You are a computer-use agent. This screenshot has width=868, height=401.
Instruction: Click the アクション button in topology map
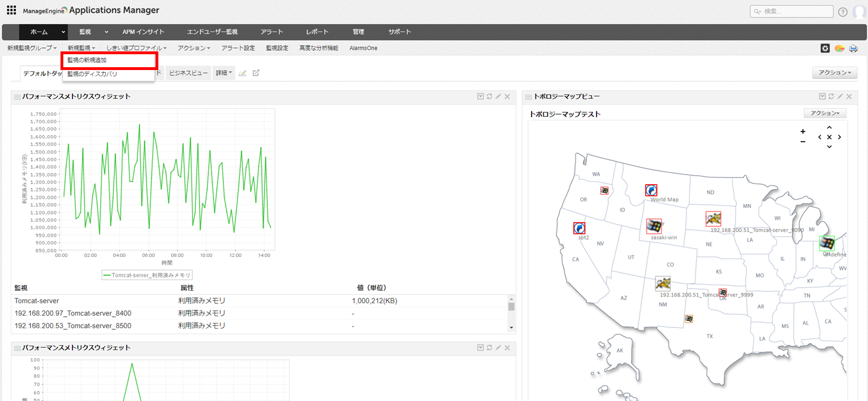coord(824,114)
